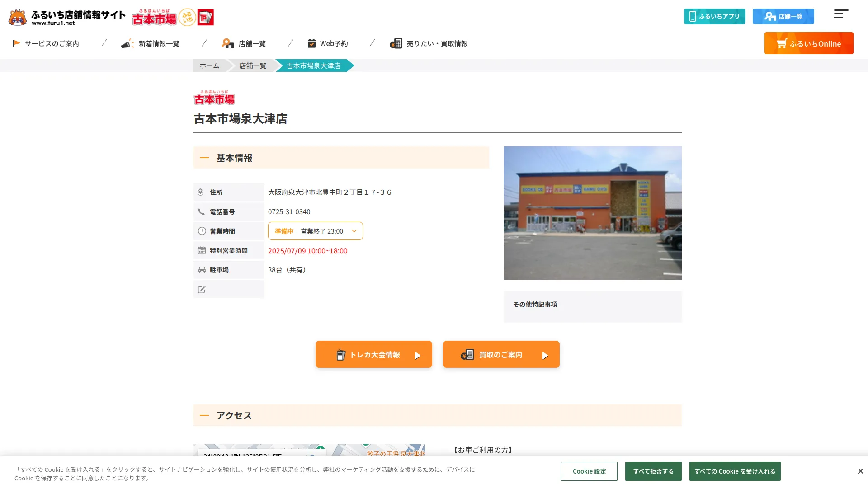Click the 古本市場 header logo

point(154,17)
